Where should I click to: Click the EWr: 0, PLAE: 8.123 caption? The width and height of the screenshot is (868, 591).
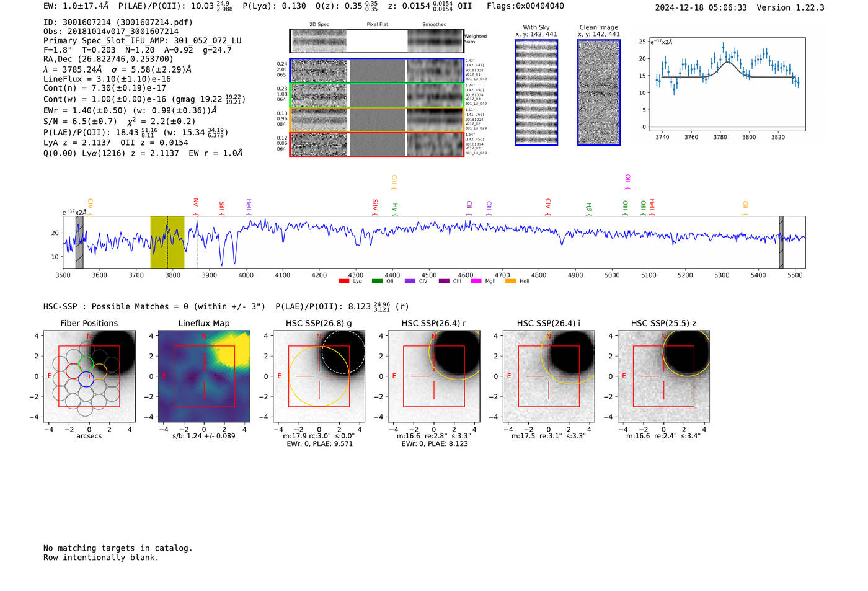[435, 443]
